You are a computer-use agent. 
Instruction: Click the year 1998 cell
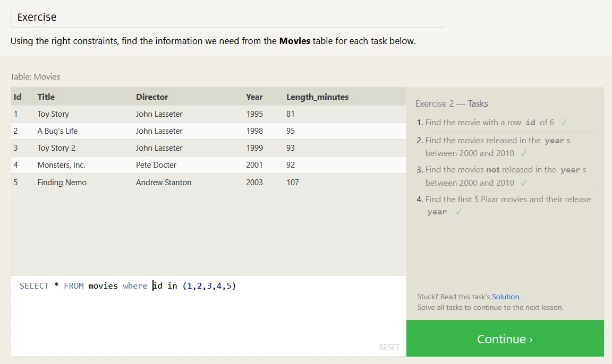(x=254, y=131)
